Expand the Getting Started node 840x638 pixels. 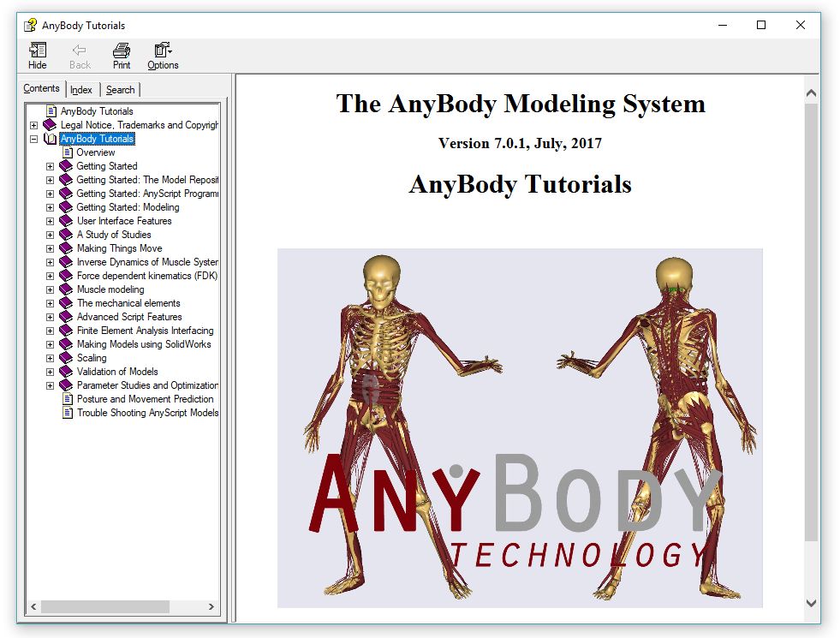50,166
